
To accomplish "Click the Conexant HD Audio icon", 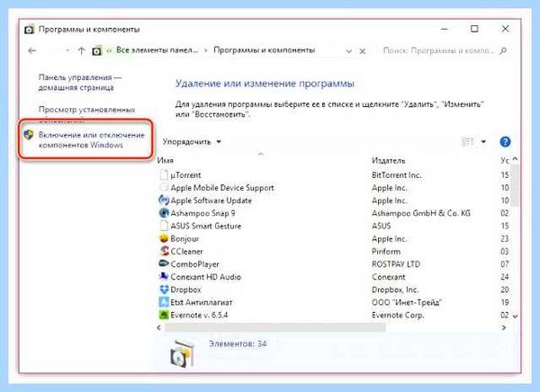I will click(164, 276).
